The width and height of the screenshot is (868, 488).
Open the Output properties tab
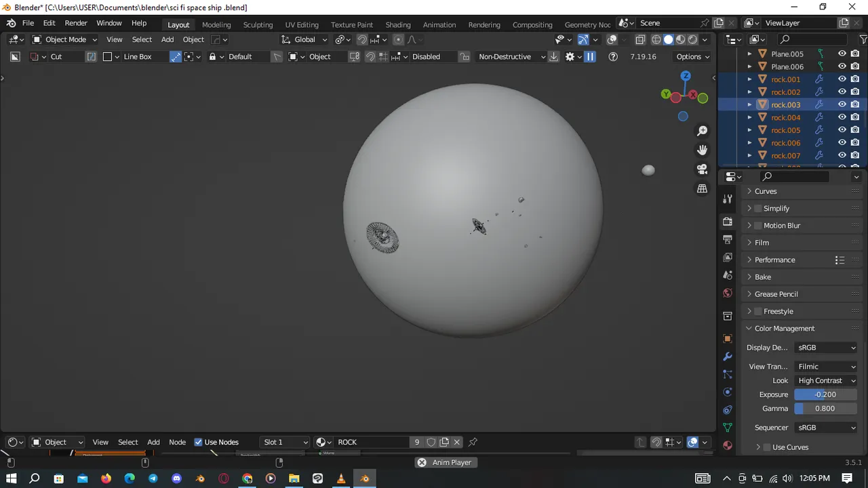coord(728,239)
